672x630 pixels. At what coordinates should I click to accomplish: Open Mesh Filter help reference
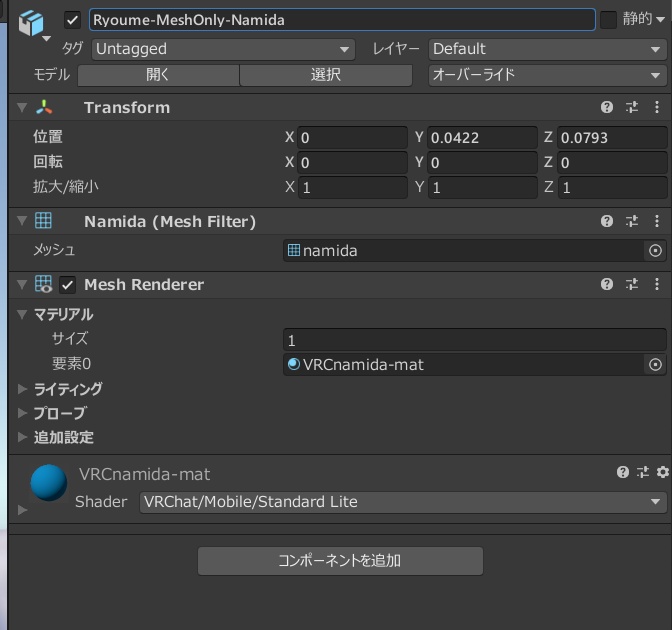(606, 221)
